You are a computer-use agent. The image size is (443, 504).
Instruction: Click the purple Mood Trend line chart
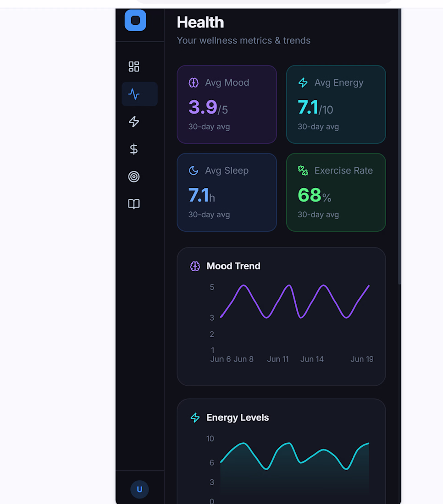tap(295, 301)
